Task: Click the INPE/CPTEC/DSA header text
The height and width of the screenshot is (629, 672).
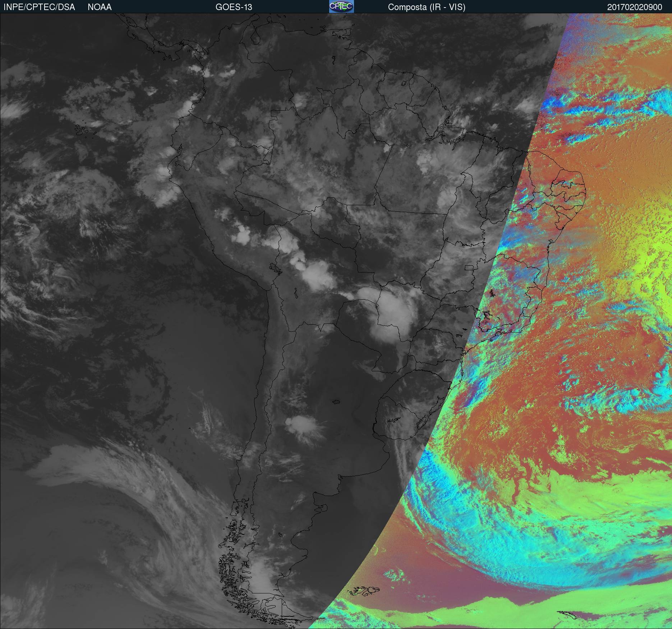Action: [x=39, y=7]
